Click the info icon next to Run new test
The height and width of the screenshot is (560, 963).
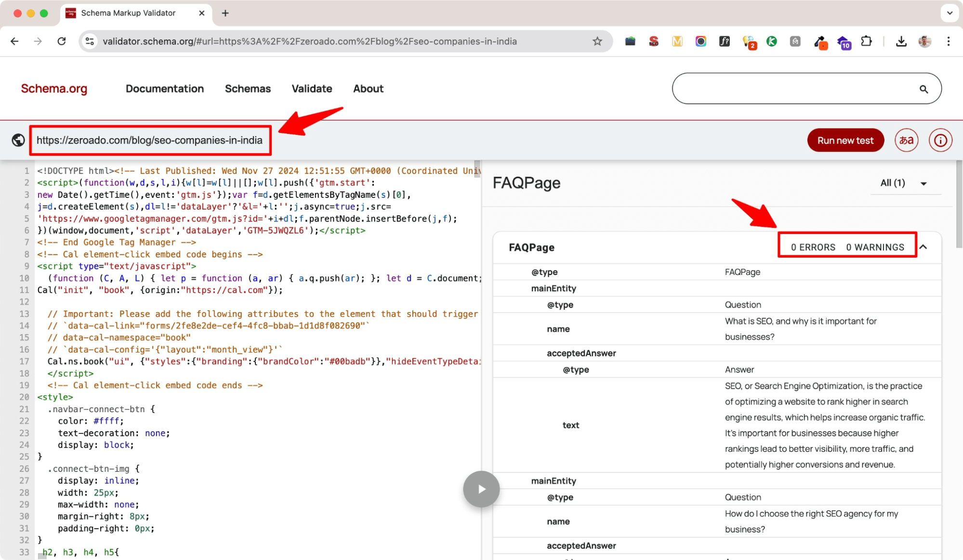point(940,140)
